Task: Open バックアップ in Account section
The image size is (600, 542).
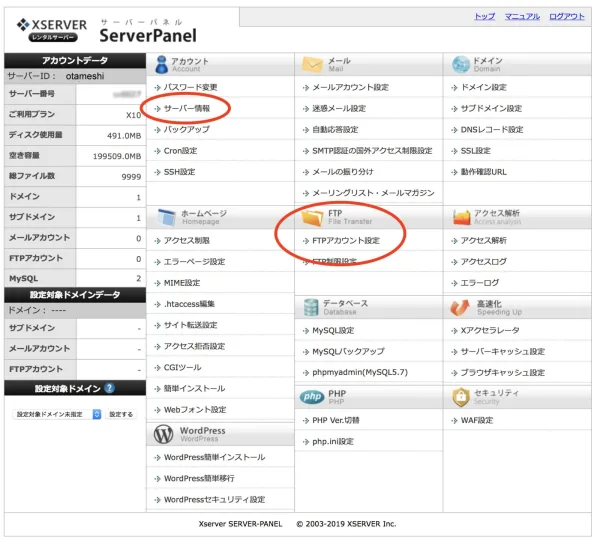Action: [x=186, y=129]
